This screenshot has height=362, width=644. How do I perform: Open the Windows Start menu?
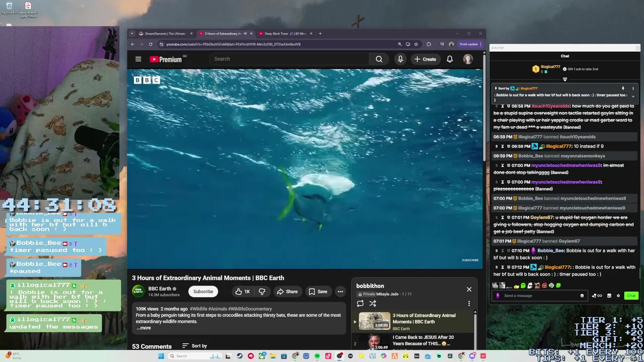coord(161,356)
